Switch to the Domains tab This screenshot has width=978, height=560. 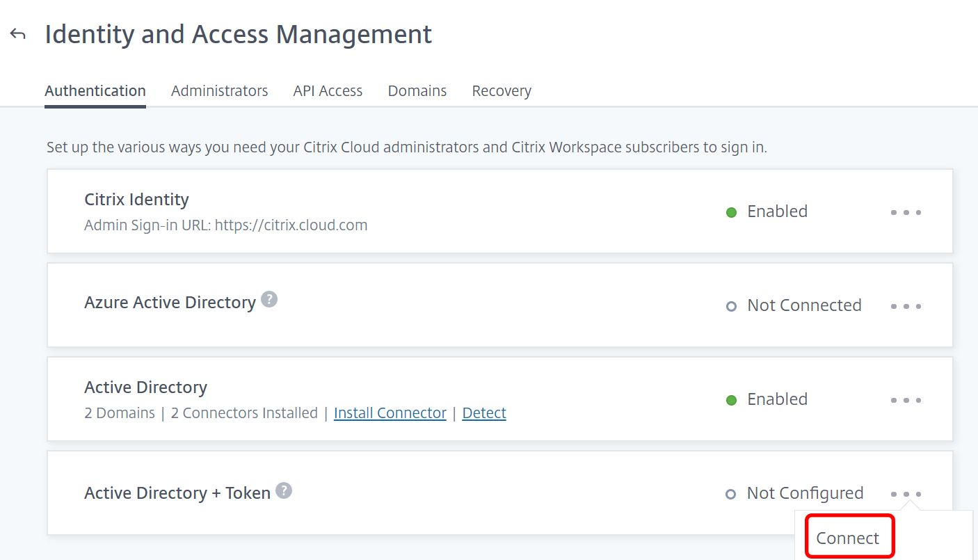point(417,90)
